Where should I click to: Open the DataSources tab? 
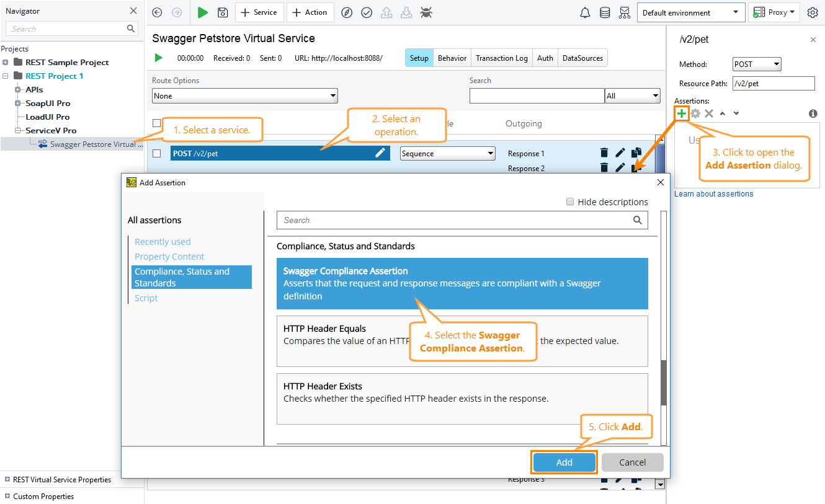582,58
